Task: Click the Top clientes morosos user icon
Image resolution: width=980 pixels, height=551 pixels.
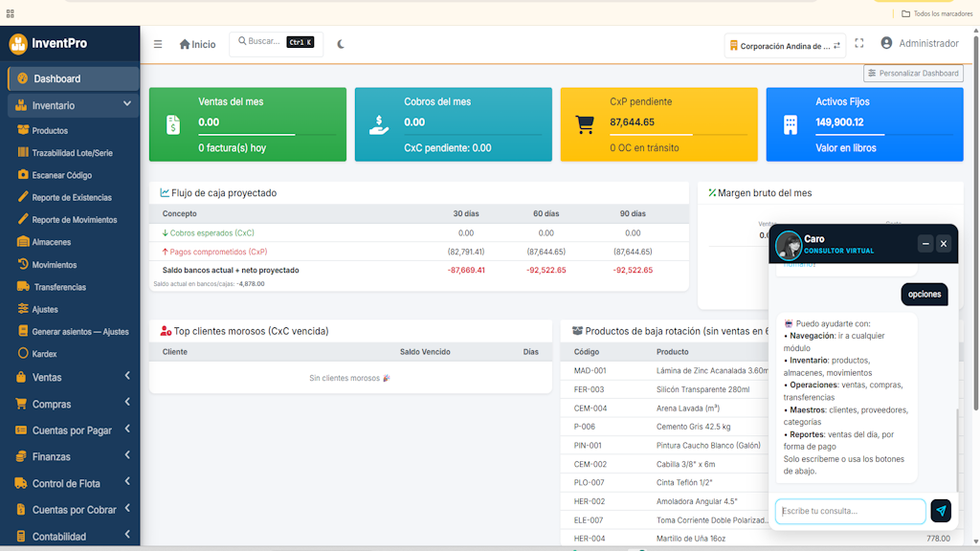Action: click(x=166, y=331)
